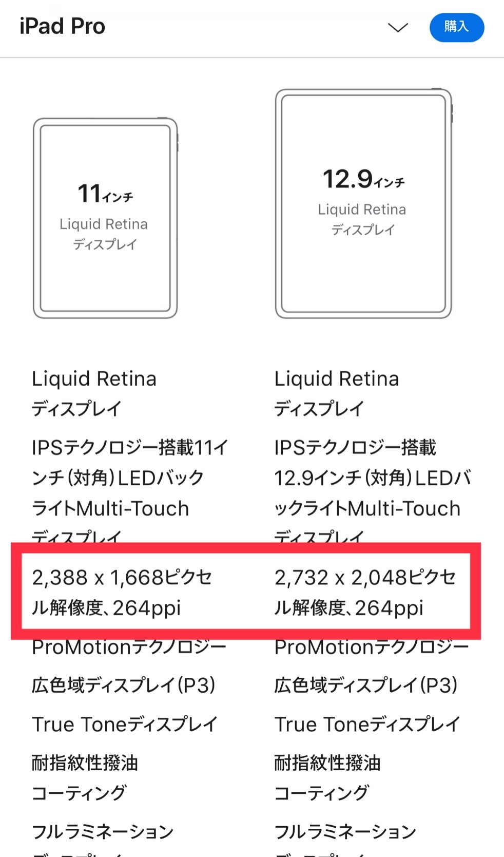Click right column ProMotionテクノロジー text

372,647
